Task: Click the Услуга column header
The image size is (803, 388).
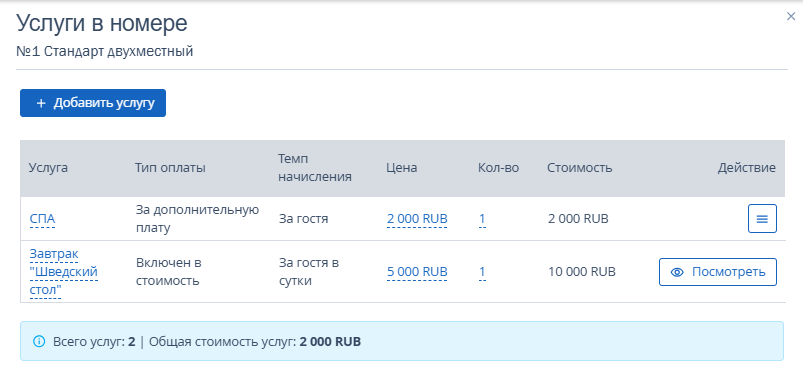Action: (x=48, y=168)
